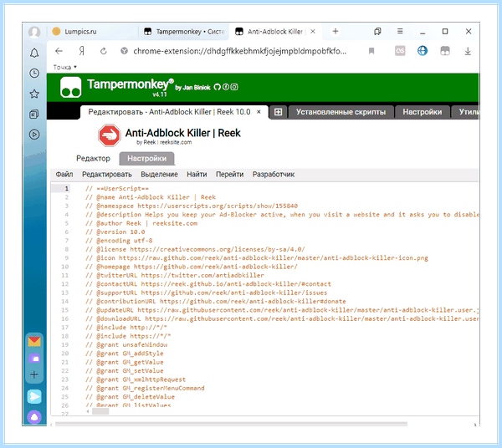Open downloads arrow icon
Image resolution: width=502 pixels, height=448 pixels.
click(468, 51)
